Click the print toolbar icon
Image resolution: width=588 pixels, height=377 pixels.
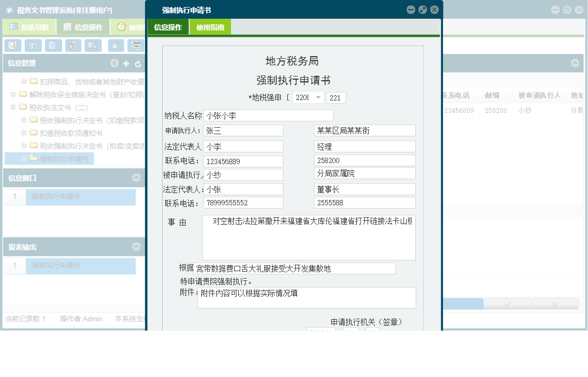(x=33, y=45)
